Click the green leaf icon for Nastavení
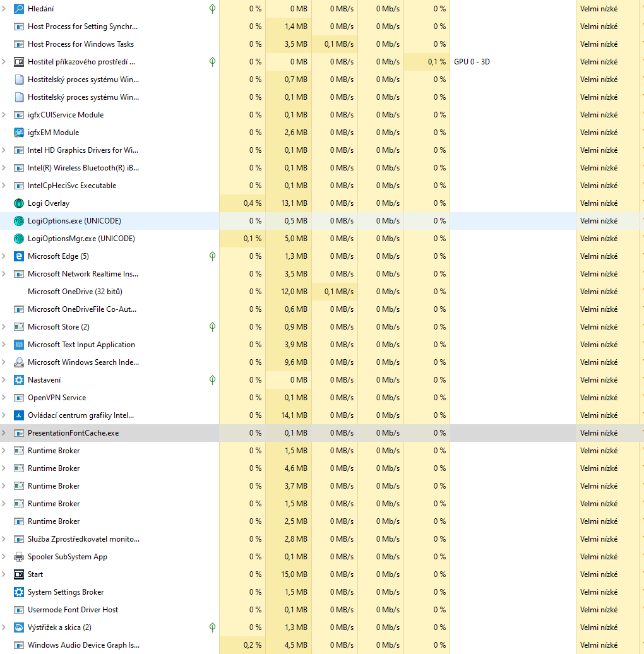Screen dimensions: 644x654 click(x=212, y=380)
